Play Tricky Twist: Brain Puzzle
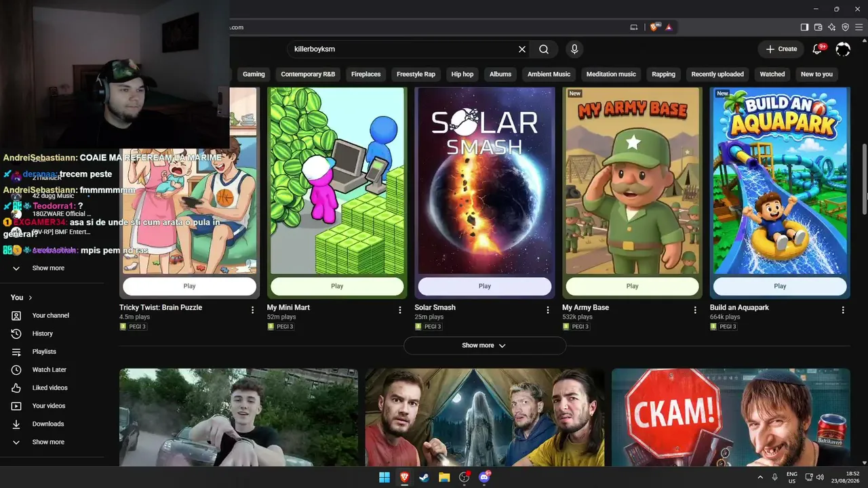 pyautogui.click(x=189, y=286)
